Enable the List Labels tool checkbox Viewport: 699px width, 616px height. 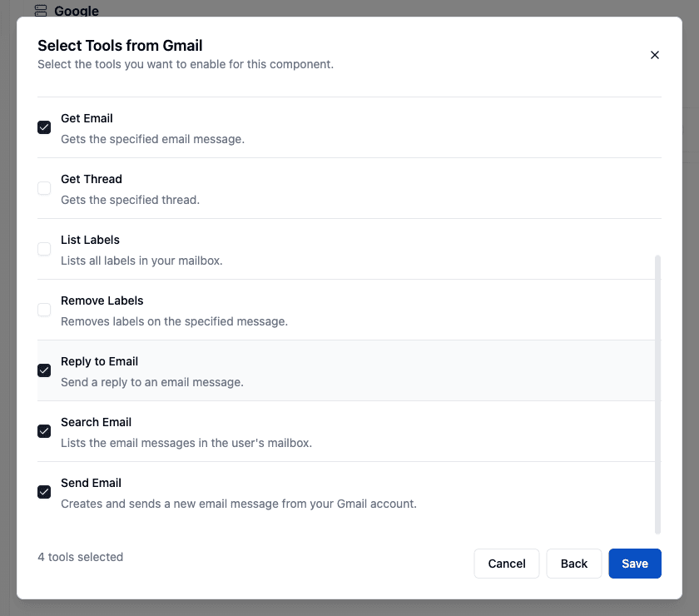click(x=44, y=249)
